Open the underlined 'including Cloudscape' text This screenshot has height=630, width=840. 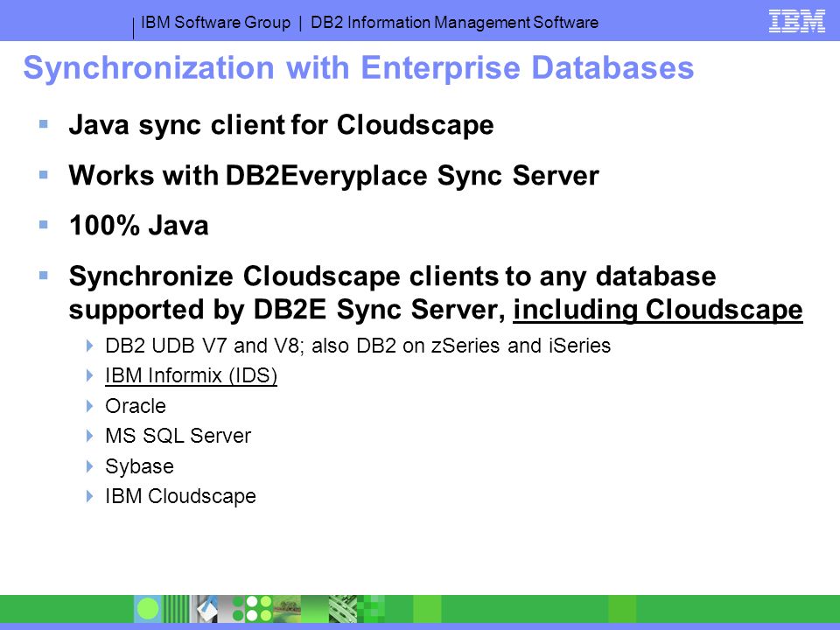coord(658,310)
